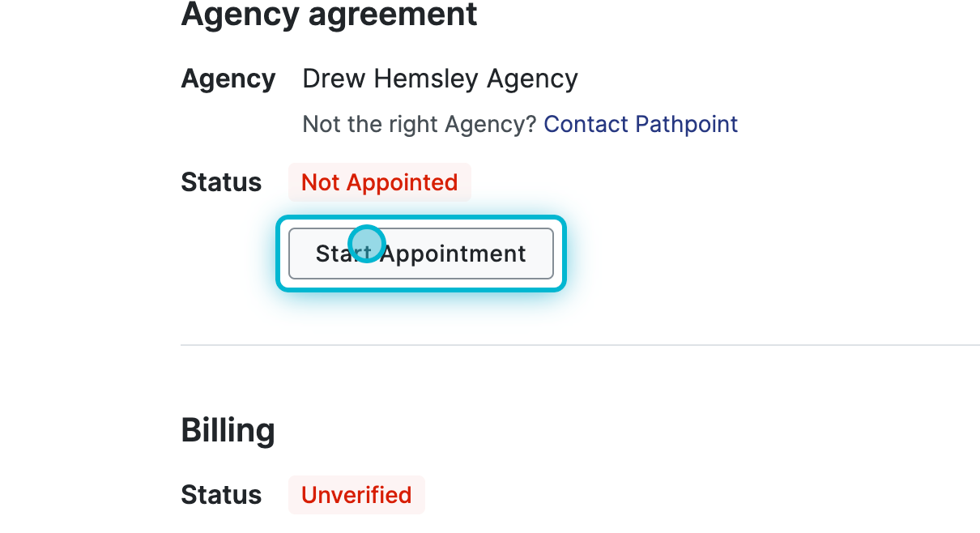980x533 pixels.
Task: Click the Not Appointed status badge
Action: [379, 182]
